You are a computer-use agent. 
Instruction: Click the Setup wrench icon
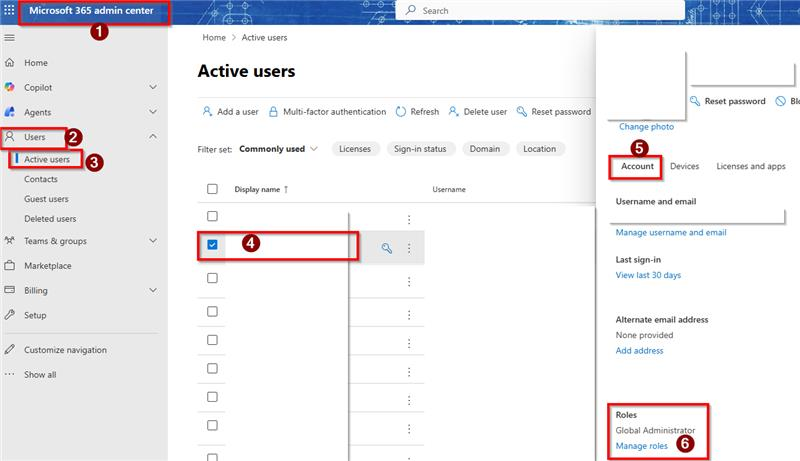pyautogui.click(x=9, y=315)
